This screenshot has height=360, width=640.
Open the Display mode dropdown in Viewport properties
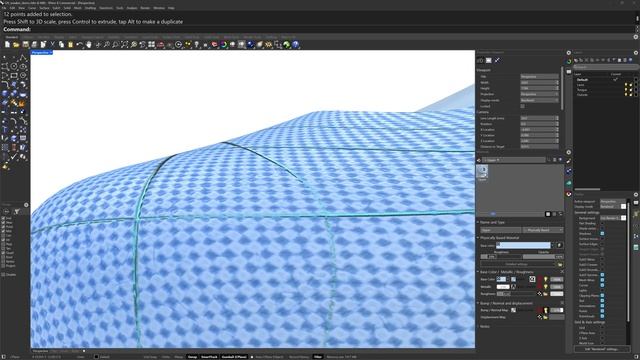(x=539, y=100)
